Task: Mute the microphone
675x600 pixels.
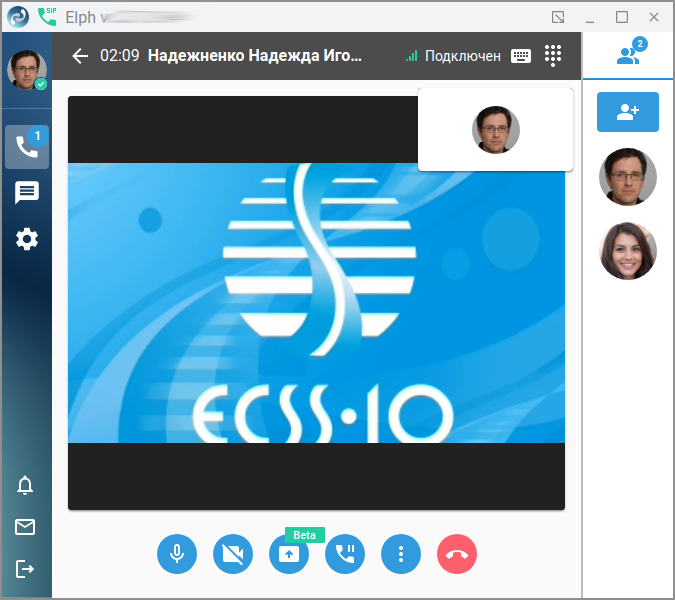Action: [x=177, y=554]
